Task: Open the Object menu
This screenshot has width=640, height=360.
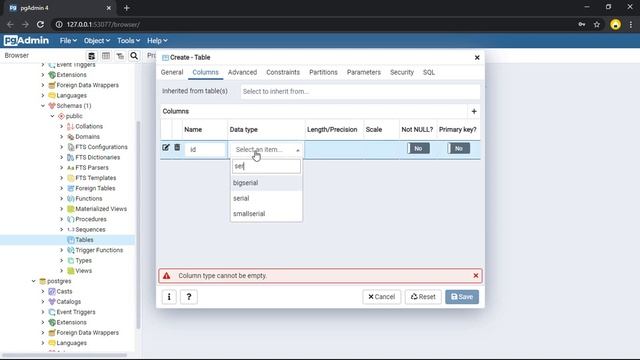Action: click(x=97, y=40)
